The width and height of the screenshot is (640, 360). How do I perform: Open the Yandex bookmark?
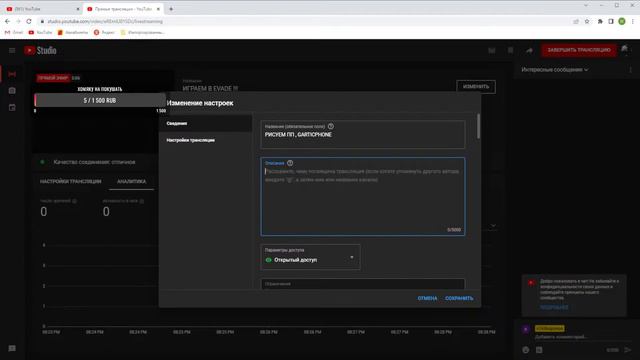point(104,32)
